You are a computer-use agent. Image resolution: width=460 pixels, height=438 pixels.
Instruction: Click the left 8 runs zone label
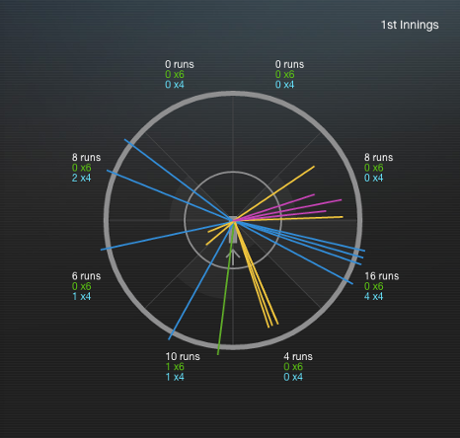point(86,157)
